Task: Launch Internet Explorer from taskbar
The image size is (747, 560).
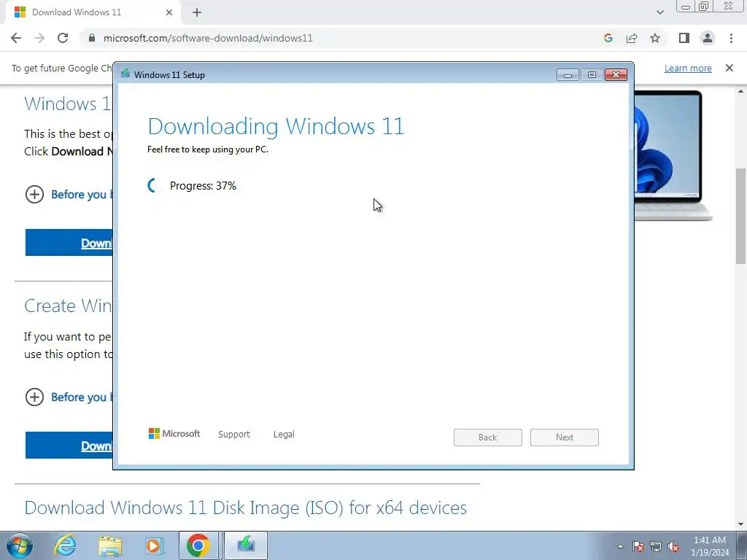Action: pyautogui.click(x=65, y=545)
